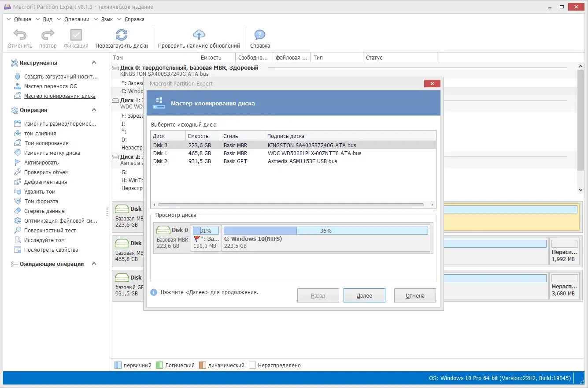Click Disk 0 icon in disk preview
588x388 pixels.
(x=163, y=230)
